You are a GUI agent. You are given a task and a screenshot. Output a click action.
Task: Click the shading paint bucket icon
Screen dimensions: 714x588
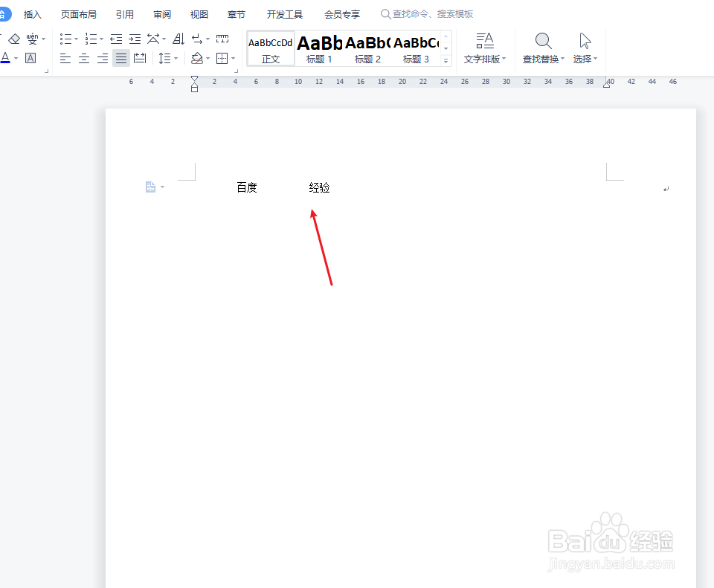(x=196, y=58)
